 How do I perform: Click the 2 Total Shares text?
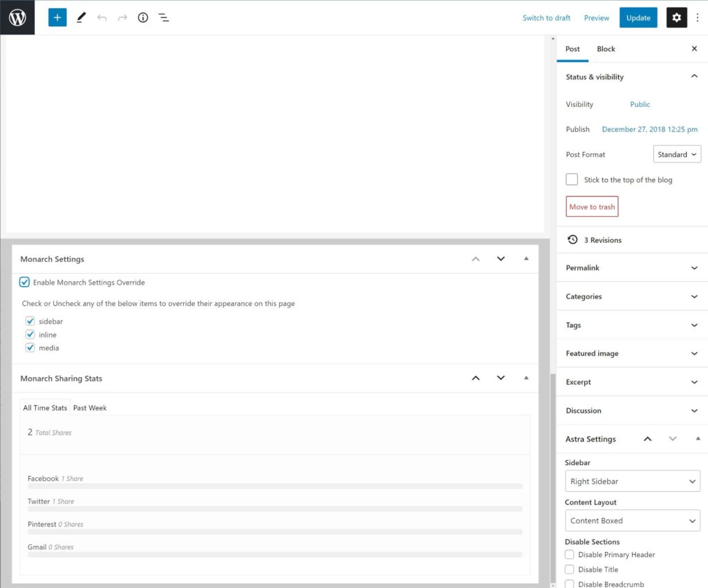coord(49,433)
